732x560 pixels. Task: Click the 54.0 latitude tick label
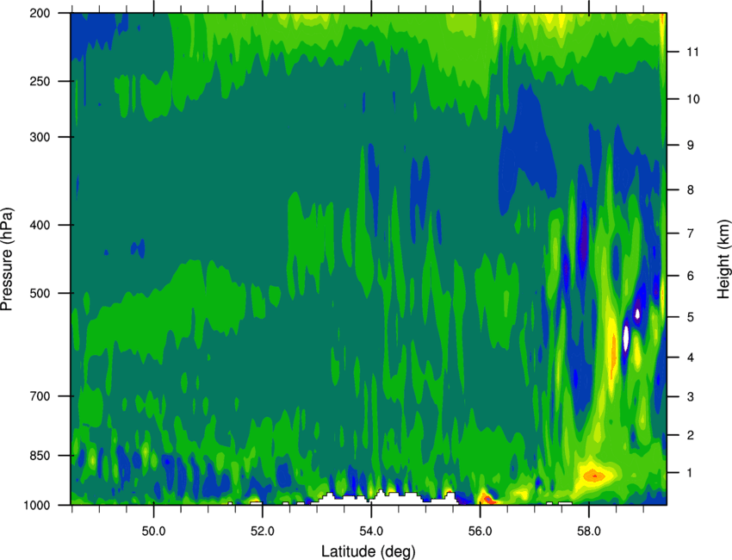coord(371,532)
